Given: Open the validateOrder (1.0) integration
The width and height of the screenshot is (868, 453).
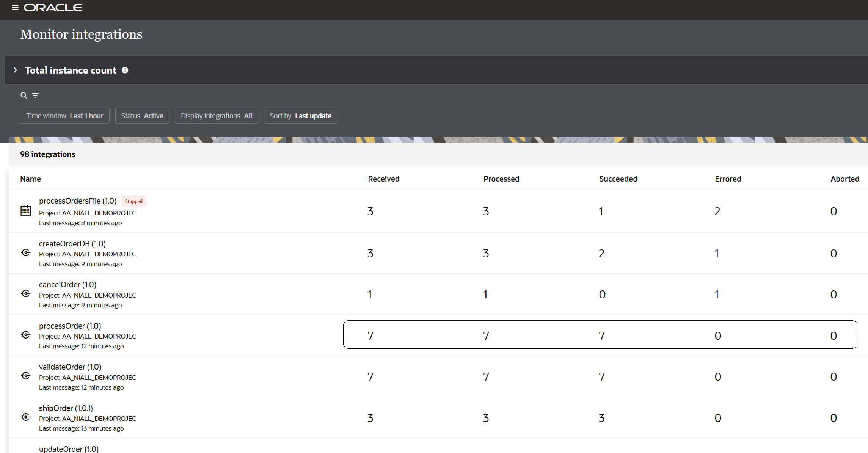Looking at the screenshot, I should click(70, 367).
